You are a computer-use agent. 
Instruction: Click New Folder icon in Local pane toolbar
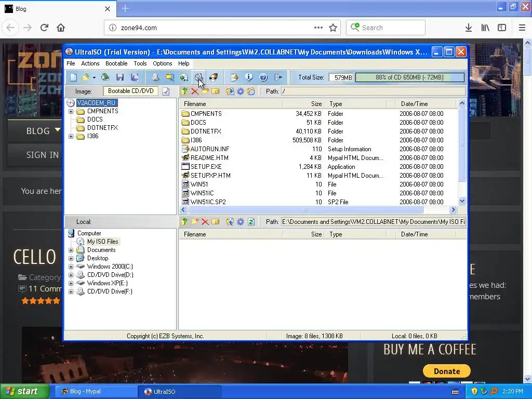click(195, 222)
